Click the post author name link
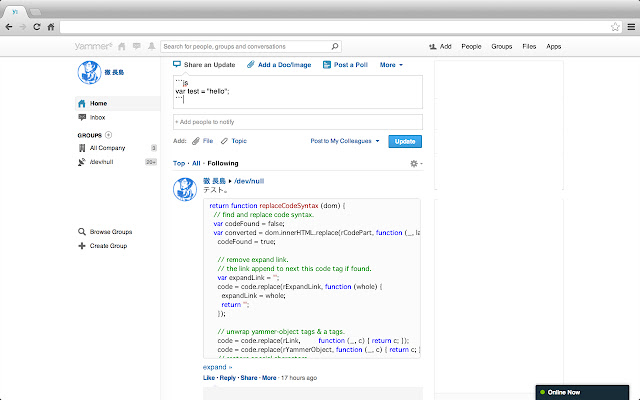 pos(214,181)
